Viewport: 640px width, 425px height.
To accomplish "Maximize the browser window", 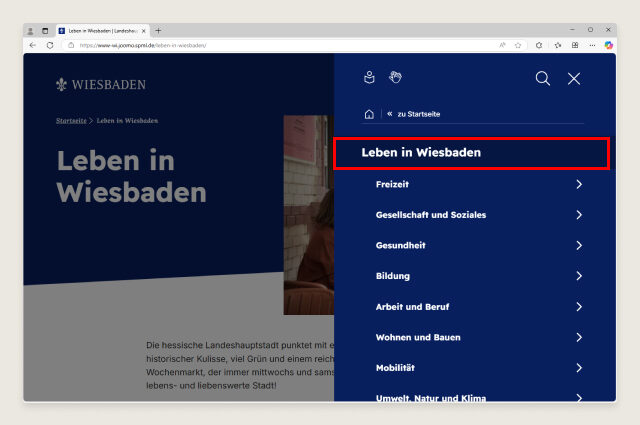I will [x=590, y=30].
